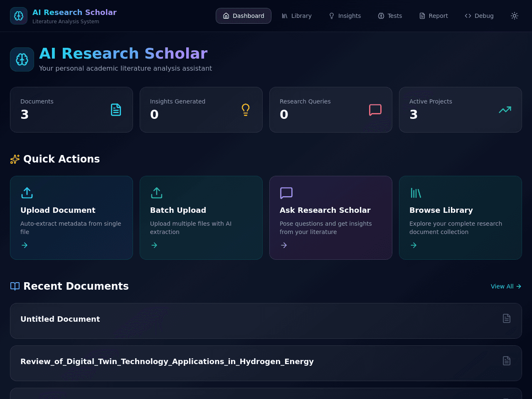Open View All recent documents link
This screenshot has width=532, height=399.
[x=506, y=286]
